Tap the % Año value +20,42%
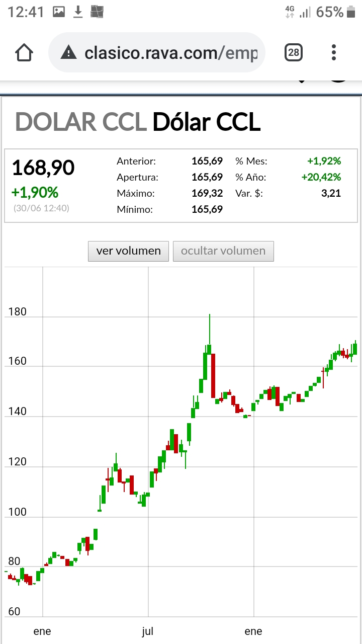This screenshot has width=362, height=644. click(x=321, y=177)
